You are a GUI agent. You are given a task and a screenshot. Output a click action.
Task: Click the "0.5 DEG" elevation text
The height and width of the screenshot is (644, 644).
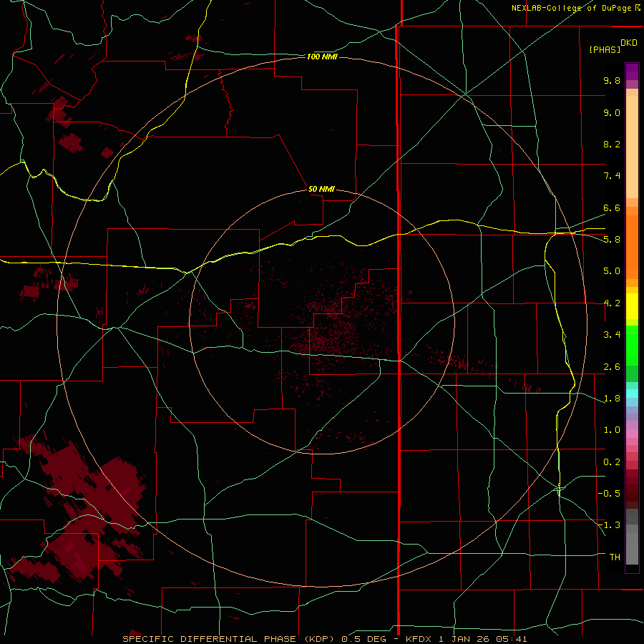point(364,639)
